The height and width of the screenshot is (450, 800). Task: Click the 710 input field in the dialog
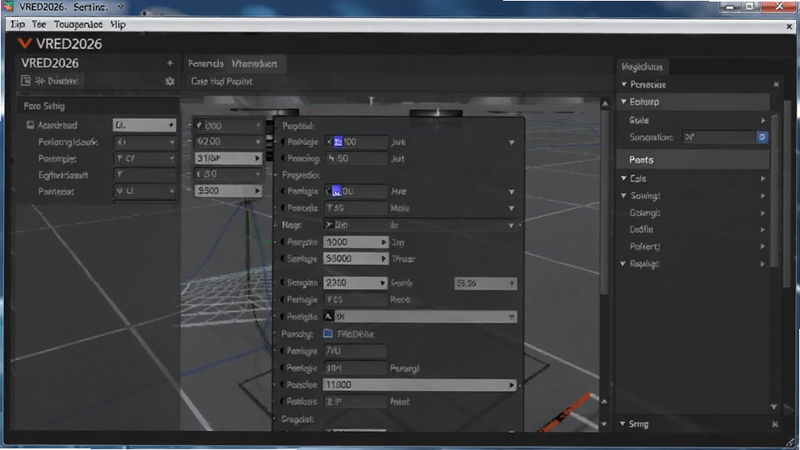coord(355,351)
